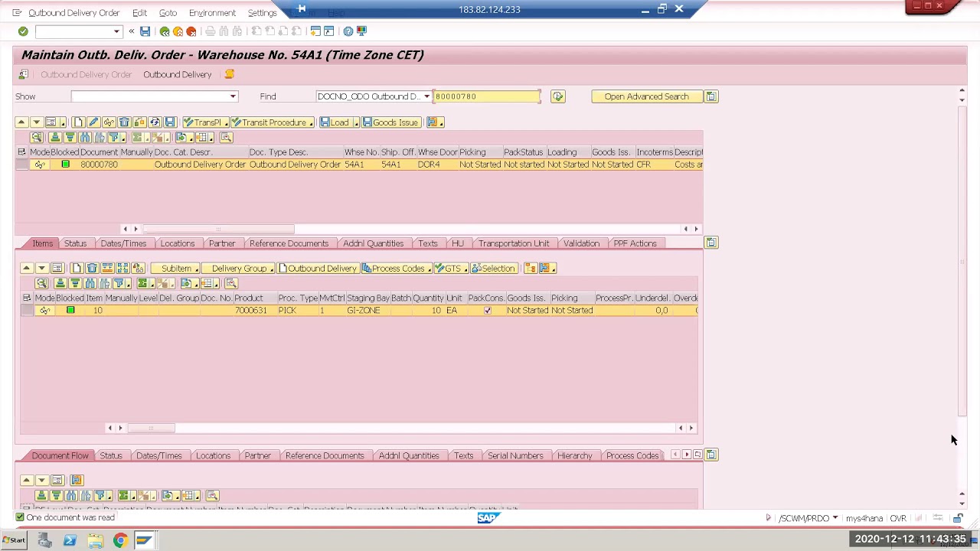This screenshot has height=551, width=980.
Task: Switch to the Dates/Times tab in the Items section
Action: click(123, 243)
